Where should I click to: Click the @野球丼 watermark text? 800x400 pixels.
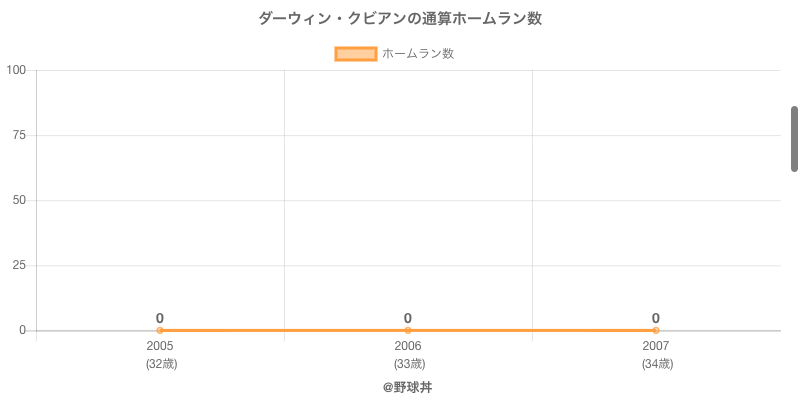click(407, 387)
